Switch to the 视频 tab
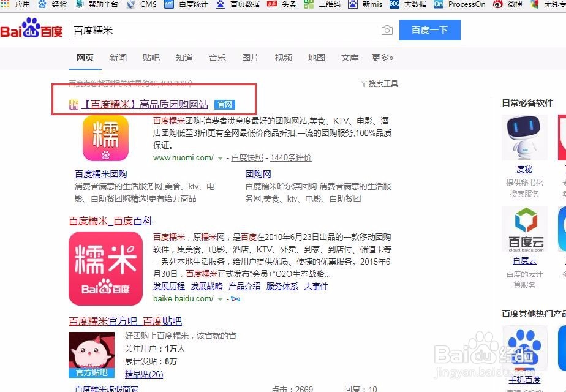This screenshot has width=566, height=392. (284, 58)
